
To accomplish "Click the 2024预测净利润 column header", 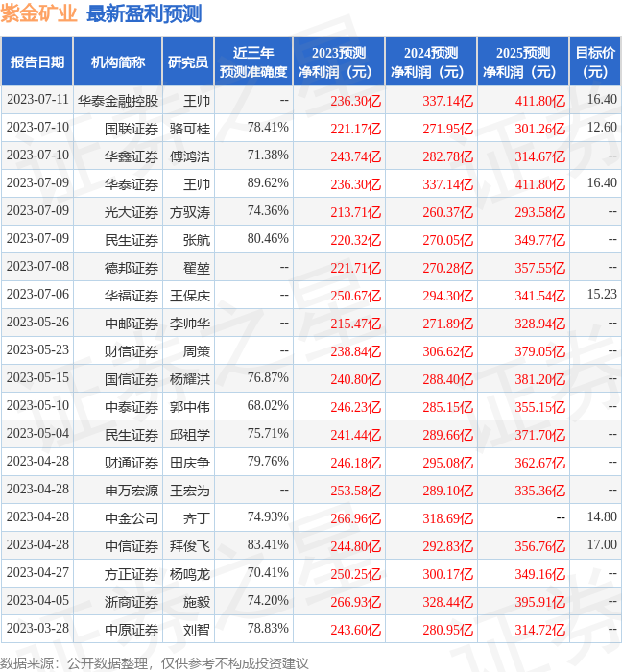I will coord(431,61).
